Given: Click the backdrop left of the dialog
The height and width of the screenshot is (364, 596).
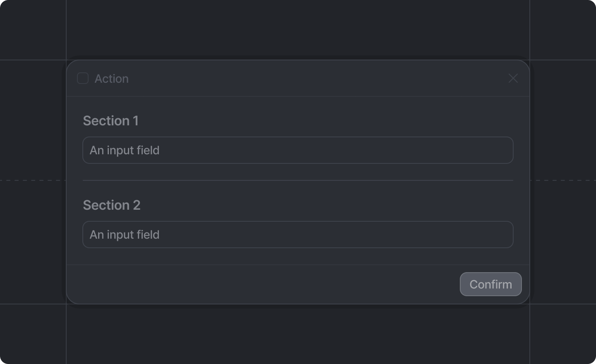Looking at the screenshot, I should click(x=33, y=124).
